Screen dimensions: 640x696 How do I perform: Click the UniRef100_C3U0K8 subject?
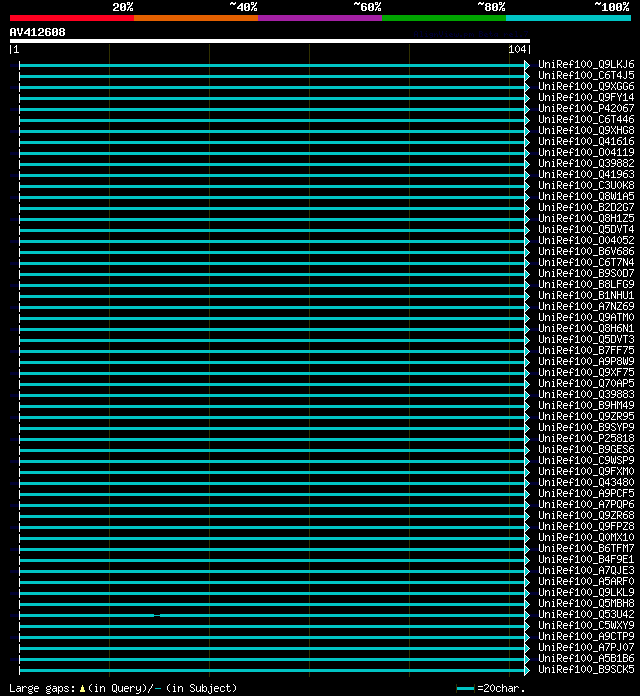pos(586,186)
